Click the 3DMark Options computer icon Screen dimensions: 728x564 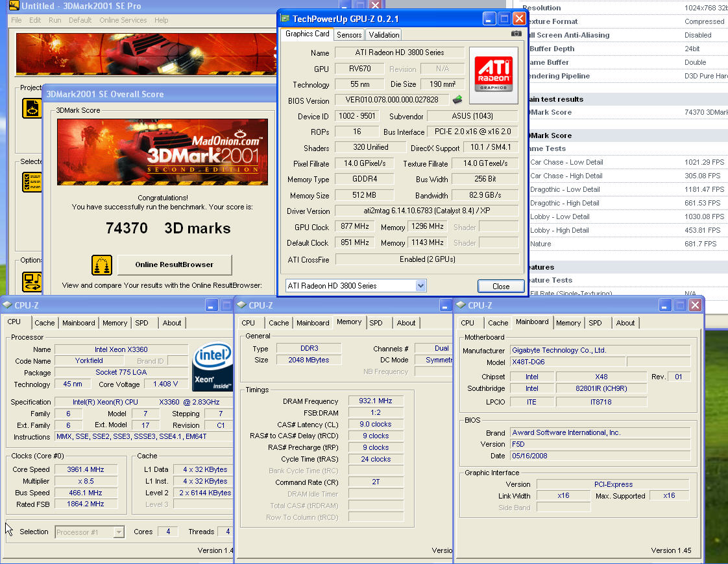click(x=32, y=281)
